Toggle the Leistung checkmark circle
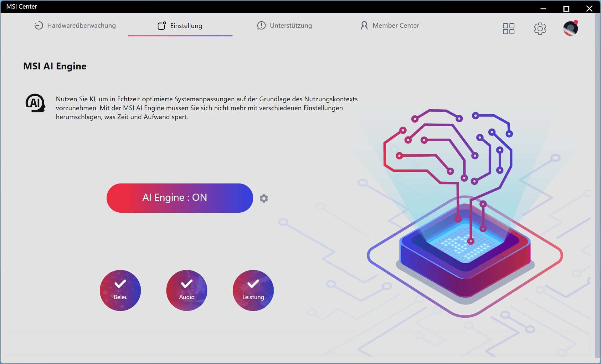This screenshot has width=601, height=364. (253, 290)
